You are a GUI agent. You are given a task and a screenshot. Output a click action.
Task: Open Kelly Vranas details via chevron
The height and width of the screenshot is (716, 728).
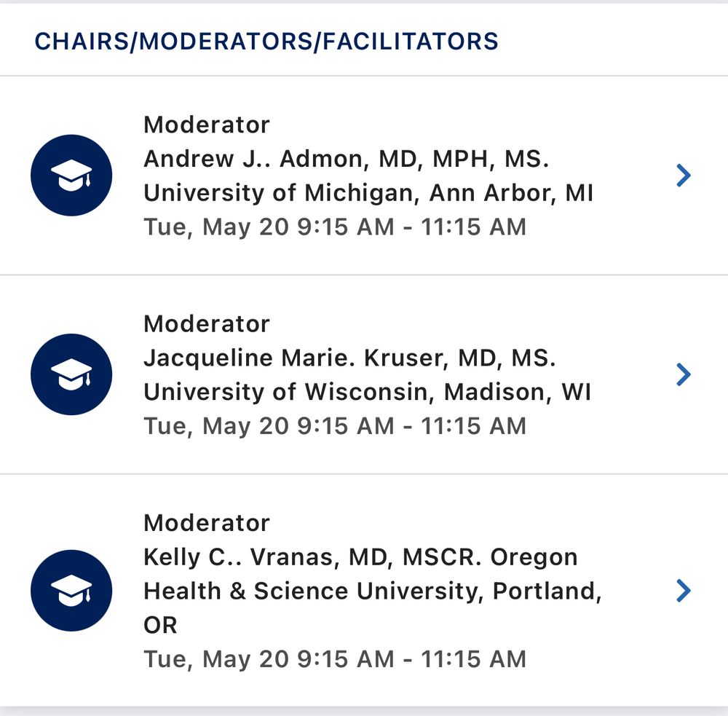coord(684,590)
